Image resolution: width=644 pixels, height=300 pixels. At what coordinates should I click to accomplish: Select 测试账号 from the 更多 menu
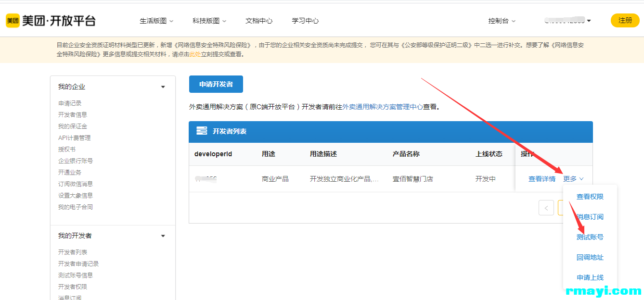click(x=590, y=237)
